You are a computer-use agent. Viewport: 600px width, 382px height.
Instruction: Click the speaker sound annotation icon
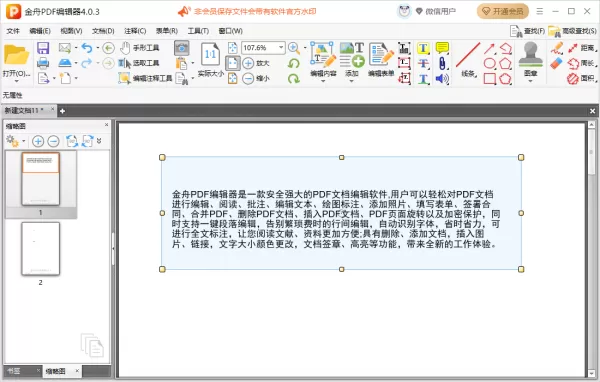pyautogui.click(x=442, y=78)
